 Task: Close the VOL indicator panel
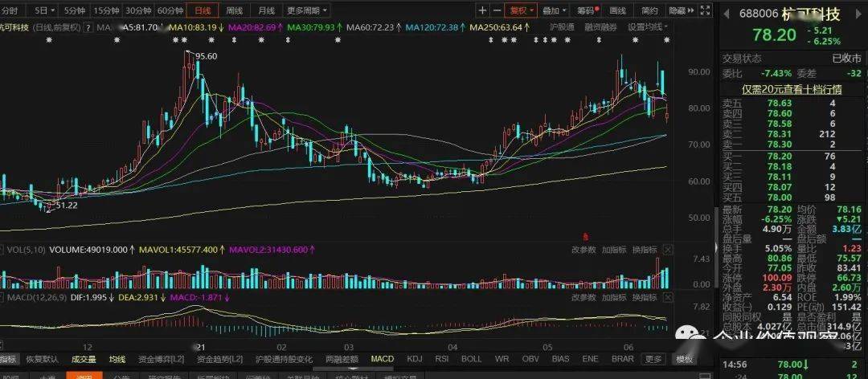pos(668,250)
